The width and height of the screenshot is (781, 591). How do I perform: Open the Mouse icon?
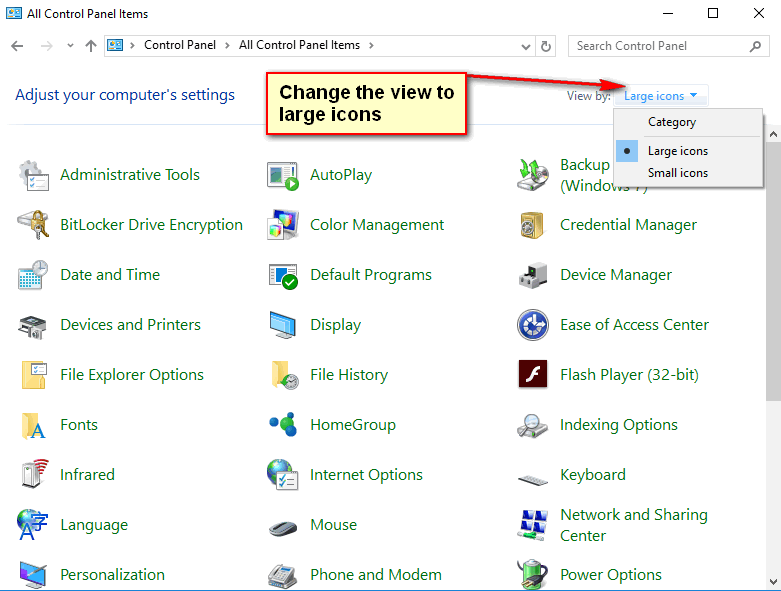click(x=282, y=528)
